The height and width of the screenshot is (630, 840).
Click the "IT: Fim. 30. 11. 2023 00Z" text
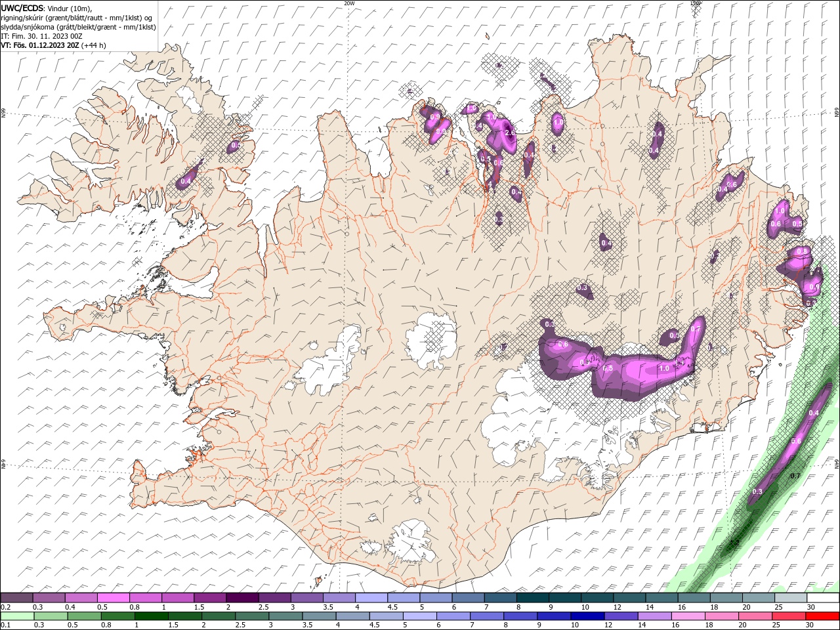(41, 36)
